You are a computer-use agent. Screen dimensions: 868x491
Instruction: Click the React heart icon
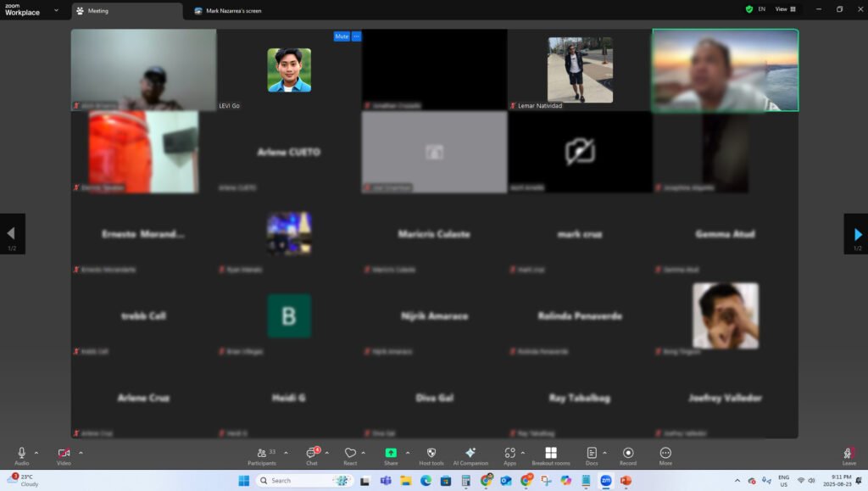[350, 454]
